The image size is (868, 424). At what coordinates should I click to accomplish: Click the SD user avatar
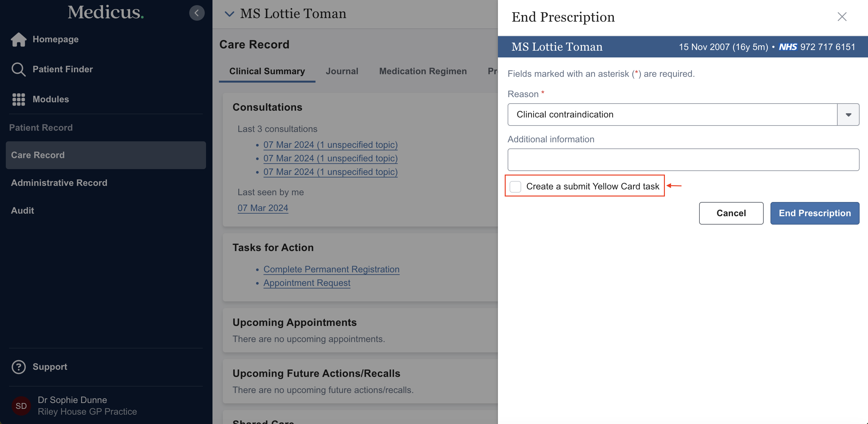(x=21, y=406)
